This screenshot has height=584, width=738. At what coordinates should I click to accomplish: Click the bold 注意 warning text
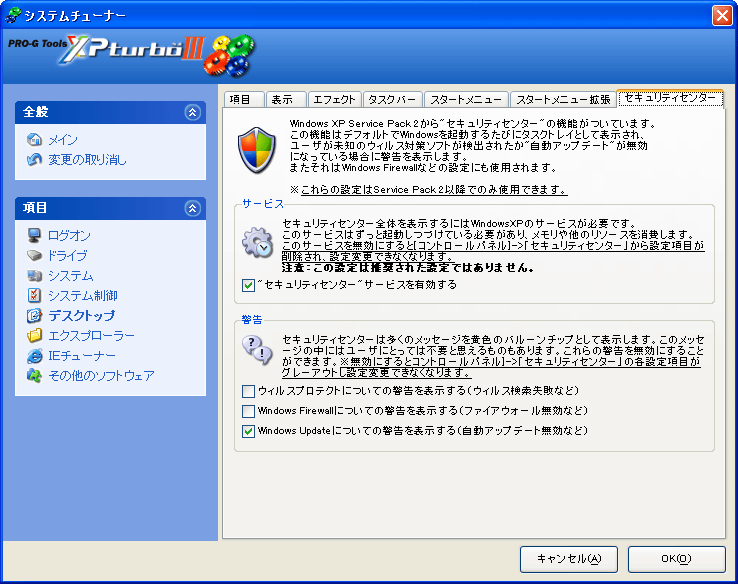click(x=408, y=268)
